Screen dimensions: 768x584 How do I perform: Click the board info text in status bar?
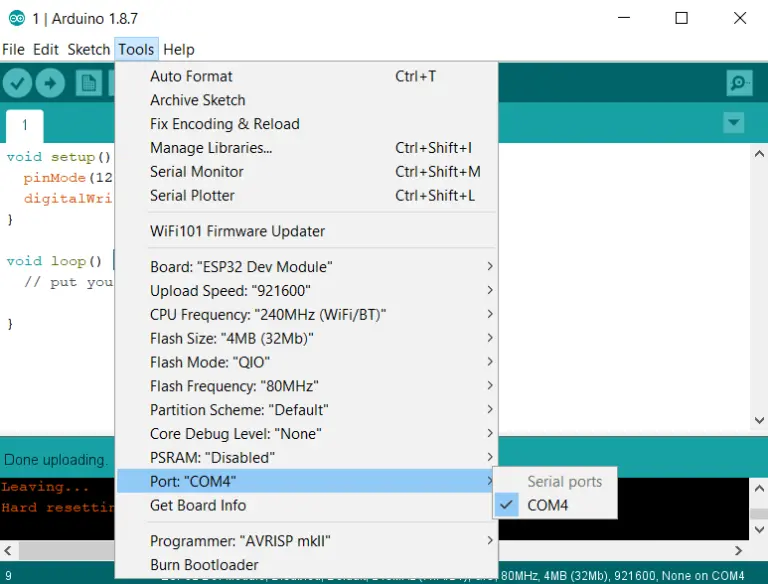pyautogui.click(x=622, y=575)
